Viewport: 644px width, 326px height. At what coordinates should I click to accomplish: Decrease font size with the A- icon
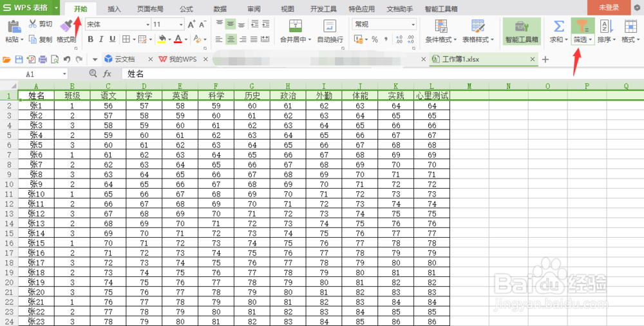(202, 24)
